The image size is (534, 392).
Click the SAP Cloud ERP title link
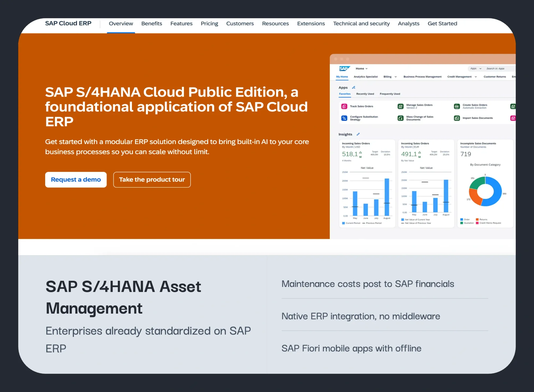pos(68,23)
